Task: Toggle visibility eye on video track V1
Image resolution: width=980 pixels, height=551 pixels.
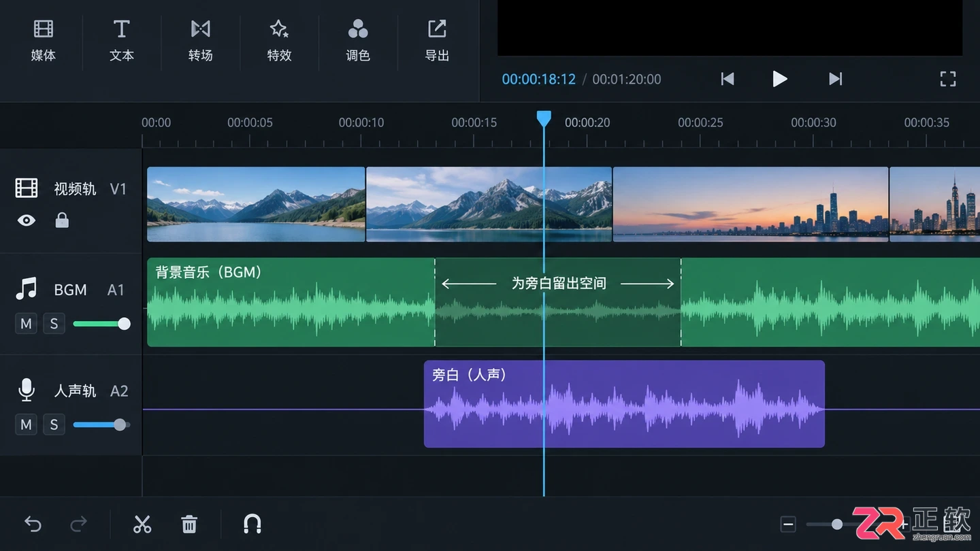Action: point(27,220)
